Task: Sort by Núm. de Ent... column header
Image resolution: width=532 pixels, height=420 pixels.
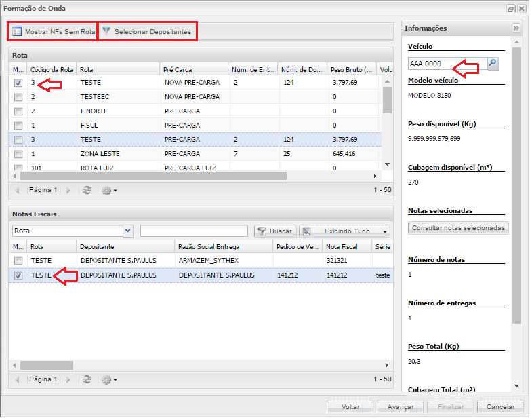Action: tap(253, 70)
